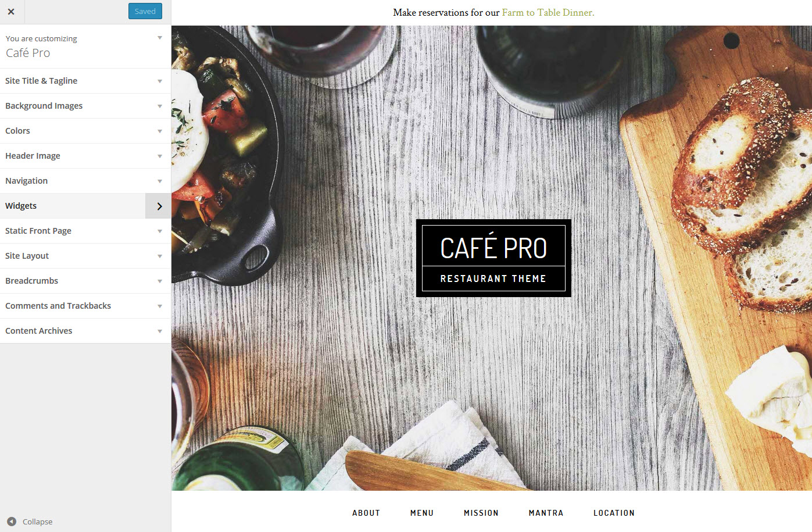Image resolution: width=812 pixels, height=532 pixels.
Task: Expand the Site Layout arrow
Action: (160, 256)
